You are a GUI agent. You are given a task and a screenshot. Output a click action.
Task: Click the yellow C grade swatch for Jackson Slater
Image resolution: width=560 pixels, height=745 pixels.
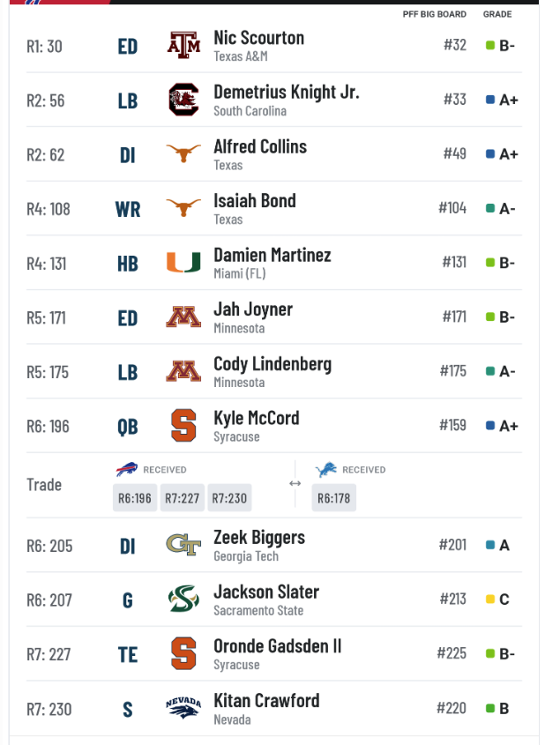click(x=490, y=599)
